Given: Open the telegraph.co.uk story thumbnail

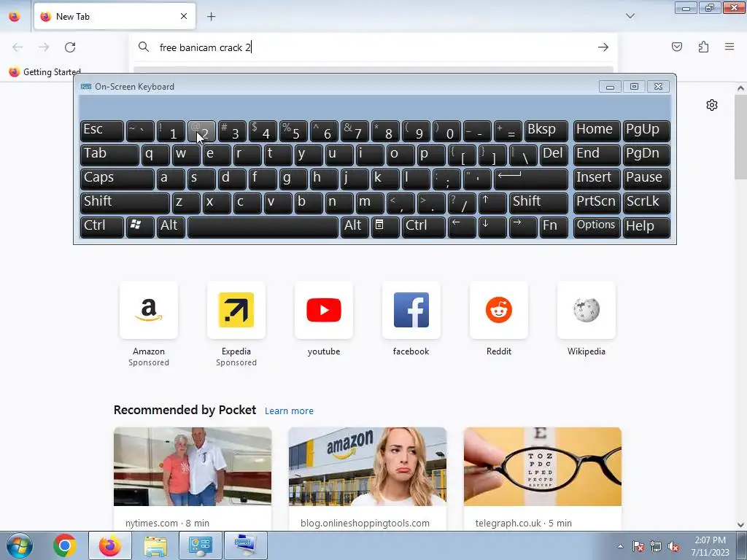Looking at the screenshot, I should (543, 467).
